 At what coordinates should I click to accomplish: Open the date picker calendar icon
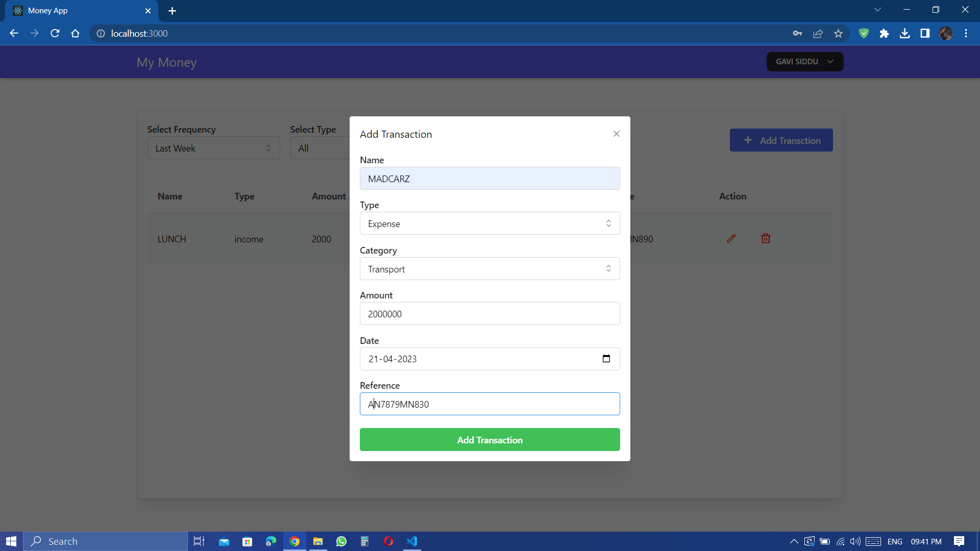(606, 359)
